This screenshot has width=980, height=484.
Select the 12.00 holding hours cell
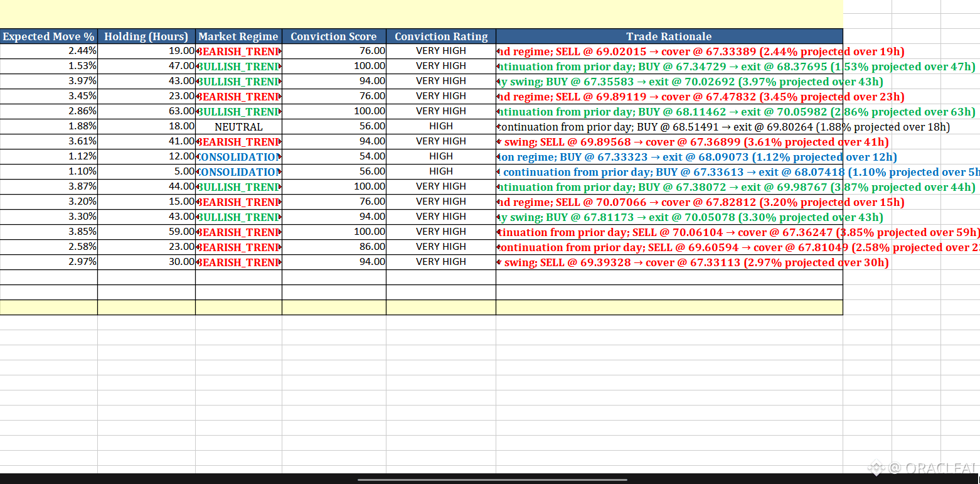point(146,157)
